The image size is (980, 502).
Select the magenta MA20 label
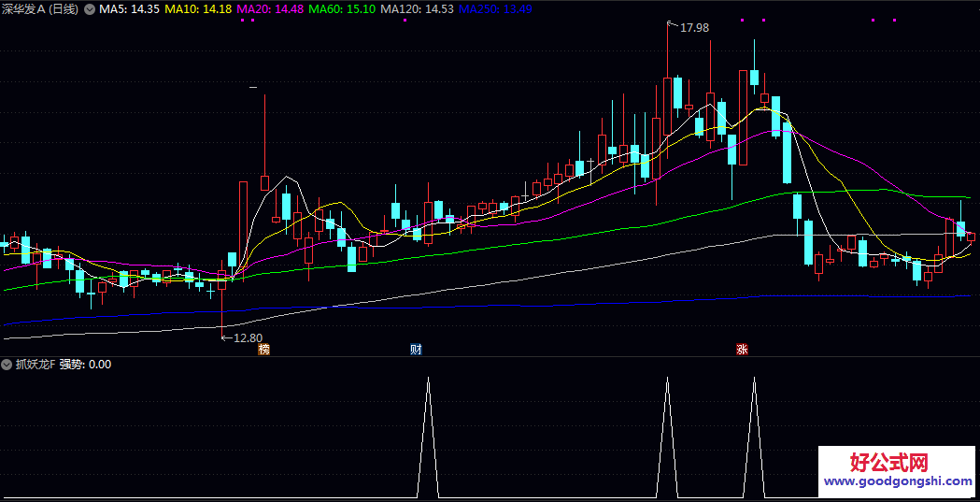(270, 9)
